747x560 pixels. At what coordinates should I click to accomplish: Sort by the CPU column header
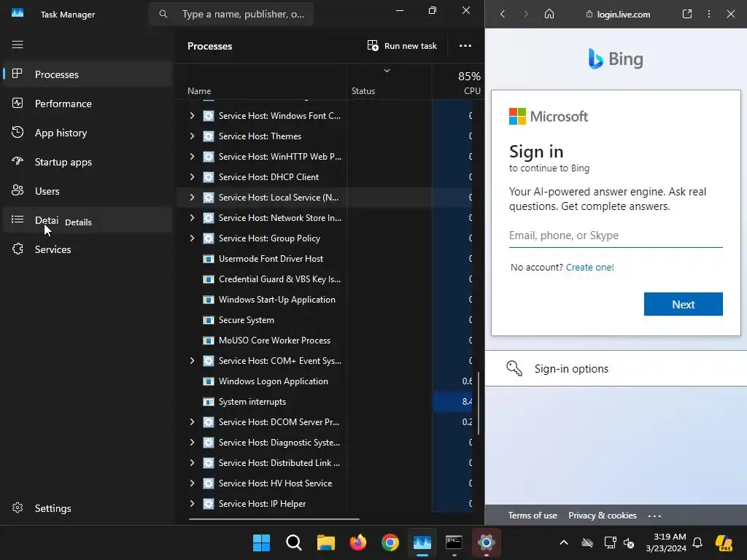click(458, 83)
